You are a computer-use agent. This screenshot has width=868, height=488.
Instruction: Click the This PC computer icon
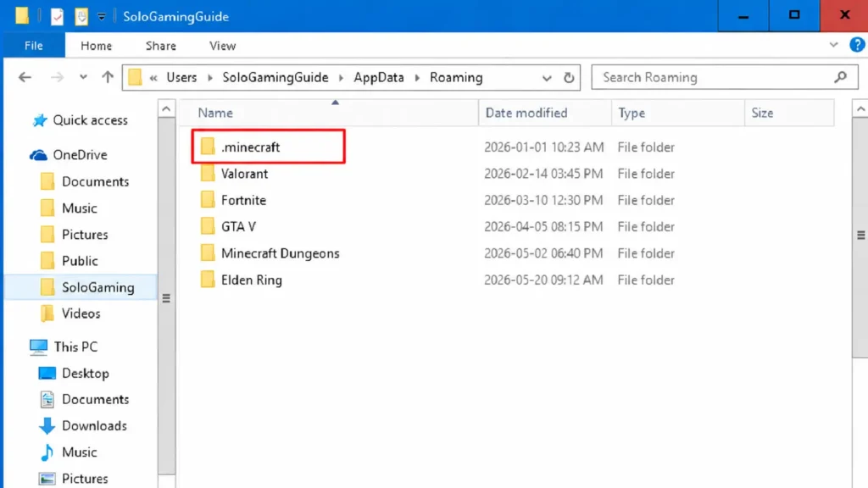(x=39, y=347)
